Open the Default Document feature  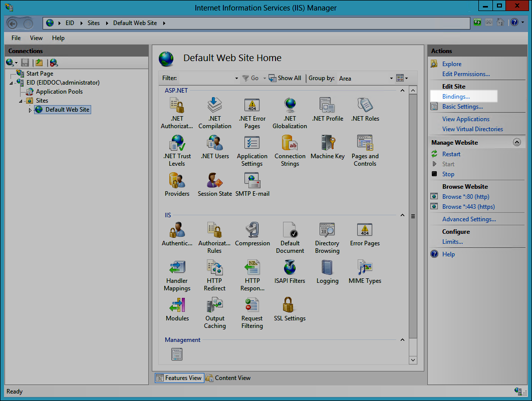(290, 237)
